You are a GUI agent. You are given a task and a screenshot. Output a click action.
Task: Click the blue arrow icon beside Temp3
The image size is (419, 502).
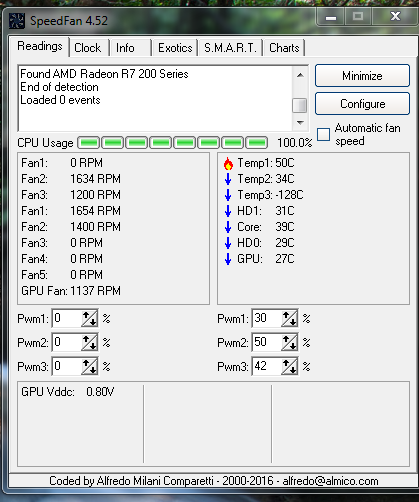point(228,195)
